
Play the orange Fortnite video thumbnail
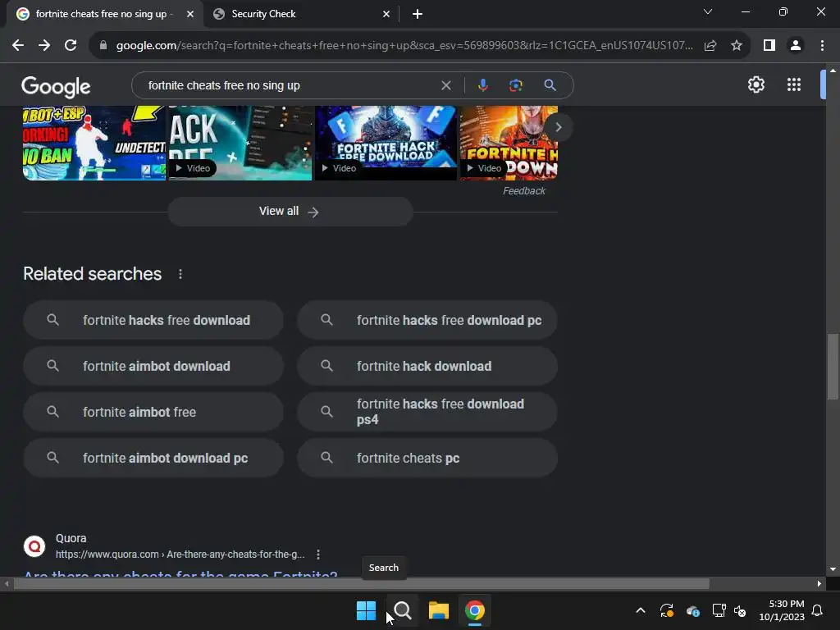point(509,143)
